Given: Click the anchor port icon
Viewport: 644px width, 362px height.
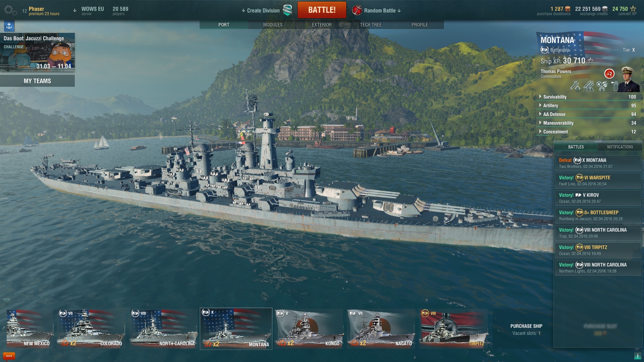Looking at the screenshot, I should [x=9, y=26].
